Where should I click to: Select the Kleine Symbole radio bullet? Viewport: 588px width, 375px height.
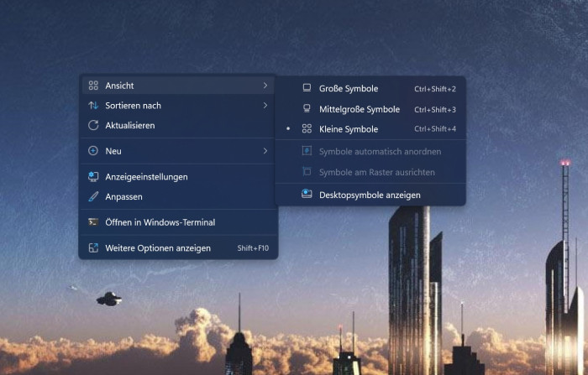click(x=288, y=128)
